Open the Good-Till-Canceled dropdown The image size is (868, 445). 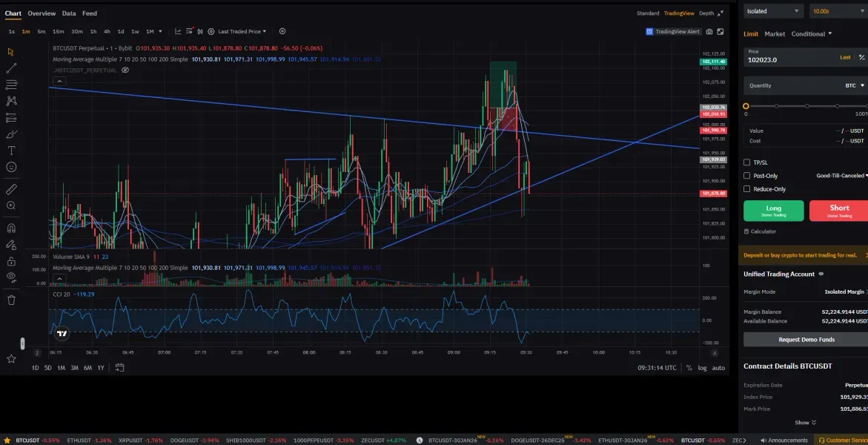point(842,176)
